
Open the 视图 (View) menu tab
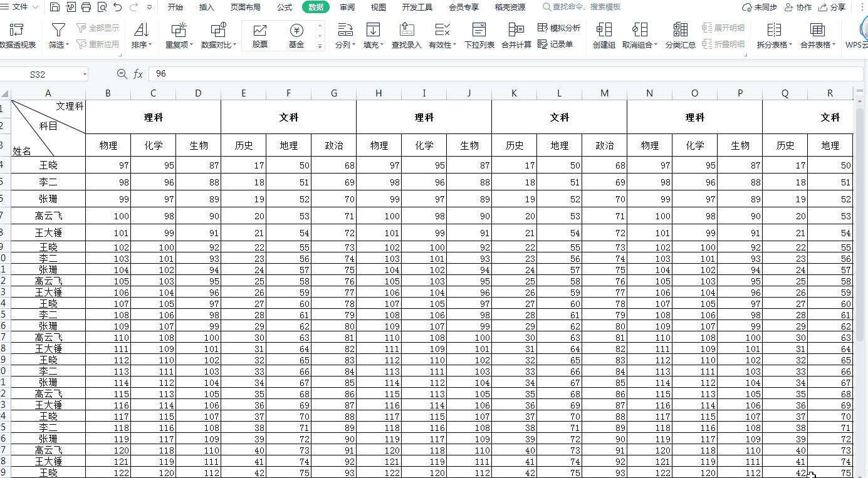[x=379, y=8]
